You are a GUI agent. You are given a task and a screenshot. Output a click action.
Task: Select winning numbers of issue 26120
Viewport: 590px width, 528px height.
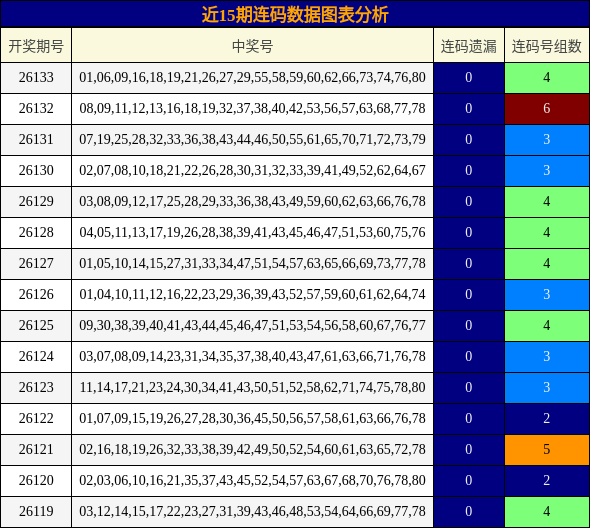point(252,480)
